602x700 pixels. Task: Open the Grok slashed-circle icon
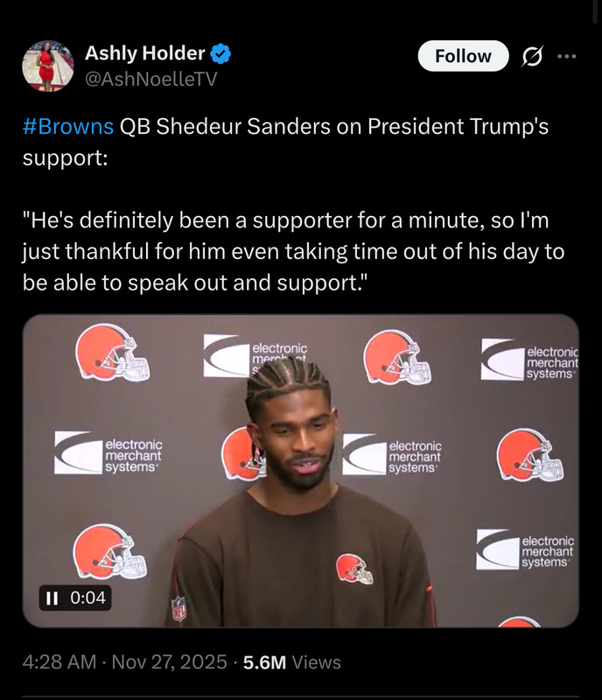[x=532, y=56]
